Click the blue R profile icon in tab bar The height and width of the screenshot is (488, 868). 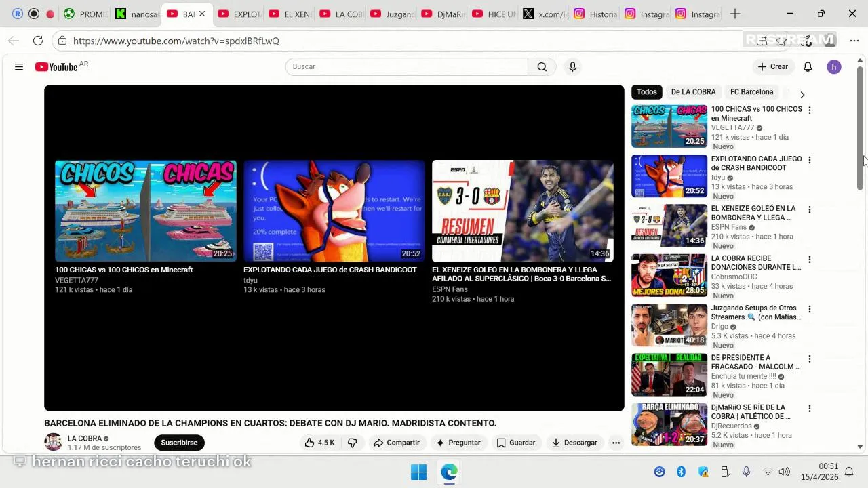coord(18,14)
